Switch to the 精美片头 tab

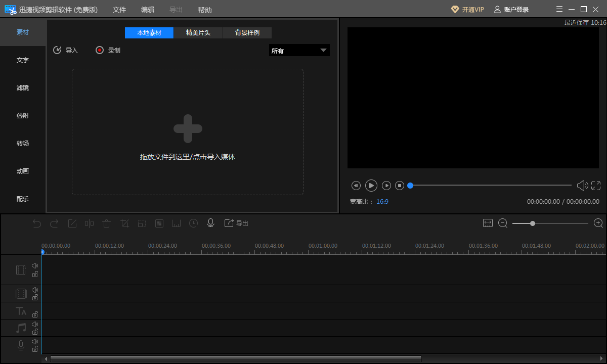[198, 33]
